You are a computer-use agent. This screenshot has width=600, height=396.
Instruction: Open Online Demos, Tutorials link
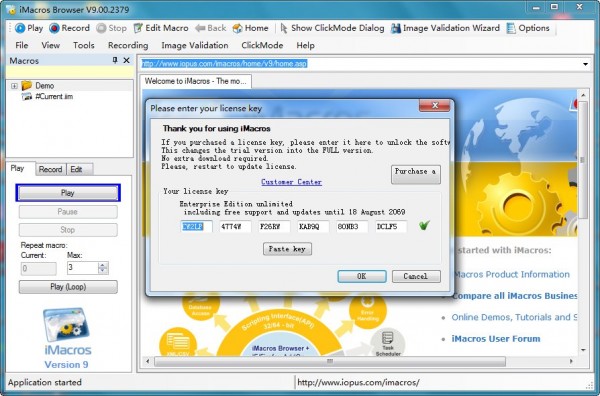point(514,317)
